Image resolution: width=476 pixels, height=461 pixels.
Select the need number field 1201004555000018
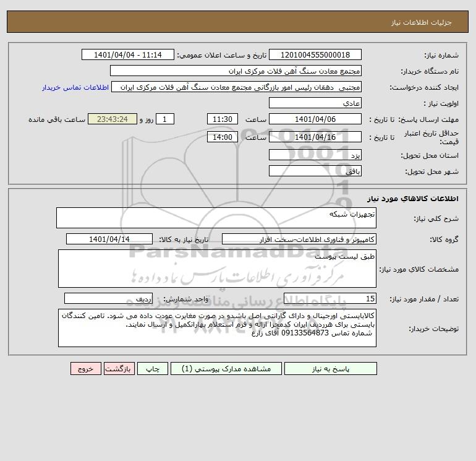pyautogui.click(x=315, y=54)
